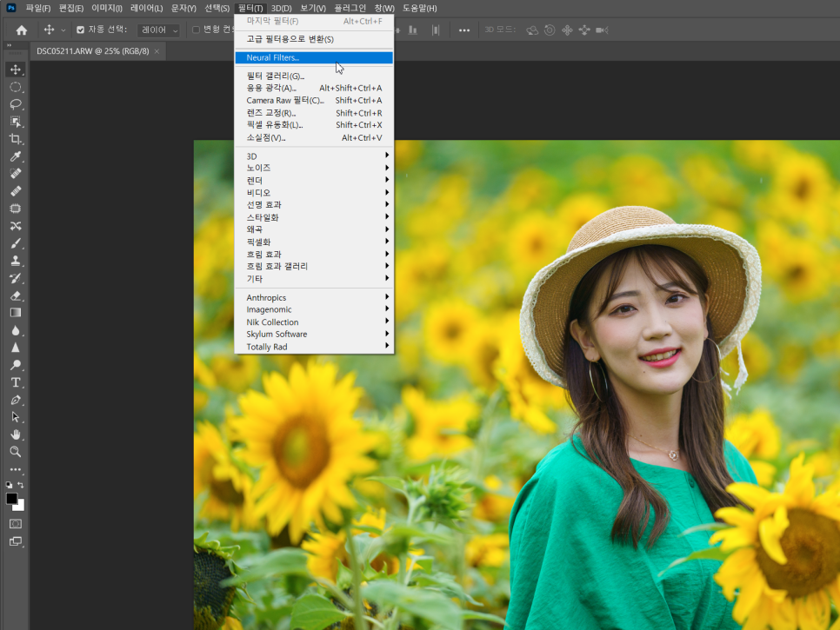840x630 pixels.
Task: Open 픽셀 유동화 (Liquify) entry
Action: [x=314, y=125]
